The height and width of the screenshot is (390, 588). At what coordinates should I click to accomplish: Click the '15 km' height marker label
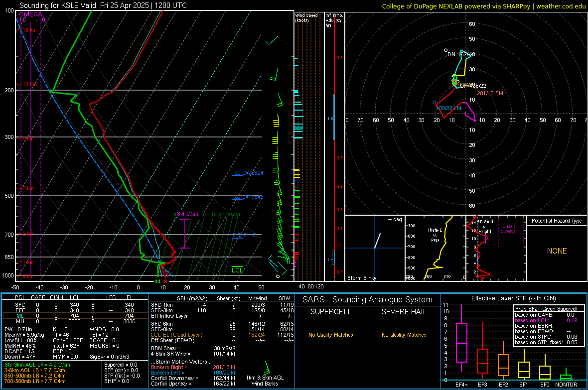[x=29, y=30]
